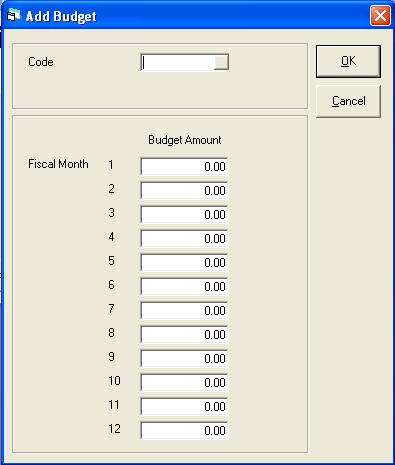Select Fiscal Month 11 budget amount field

184,406
